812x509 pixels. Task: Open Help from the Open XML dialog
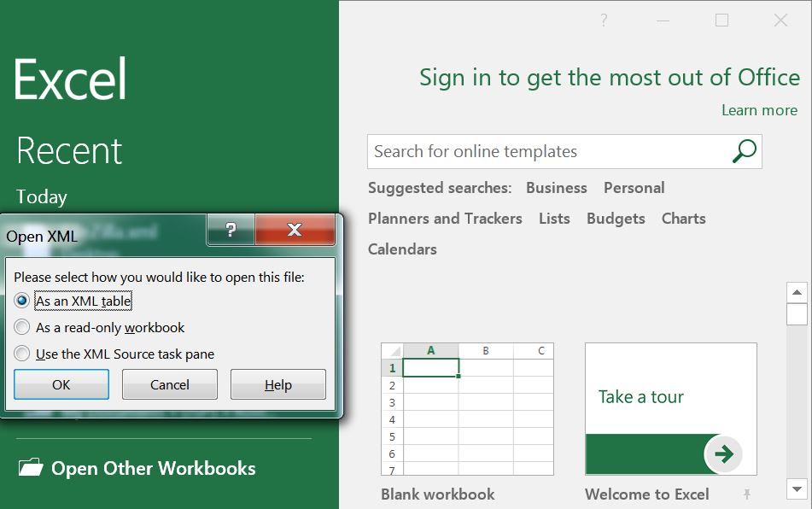tap(277, 384)
